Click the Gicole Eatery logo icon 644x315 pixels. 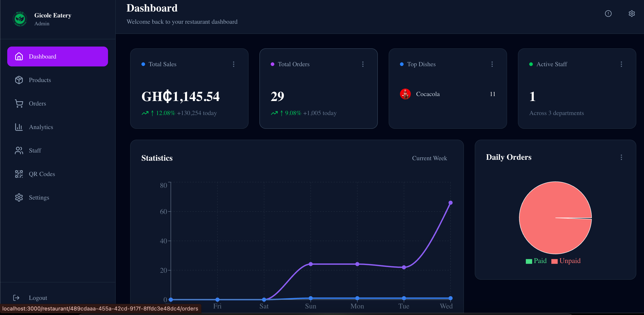[x=20, y=19]
